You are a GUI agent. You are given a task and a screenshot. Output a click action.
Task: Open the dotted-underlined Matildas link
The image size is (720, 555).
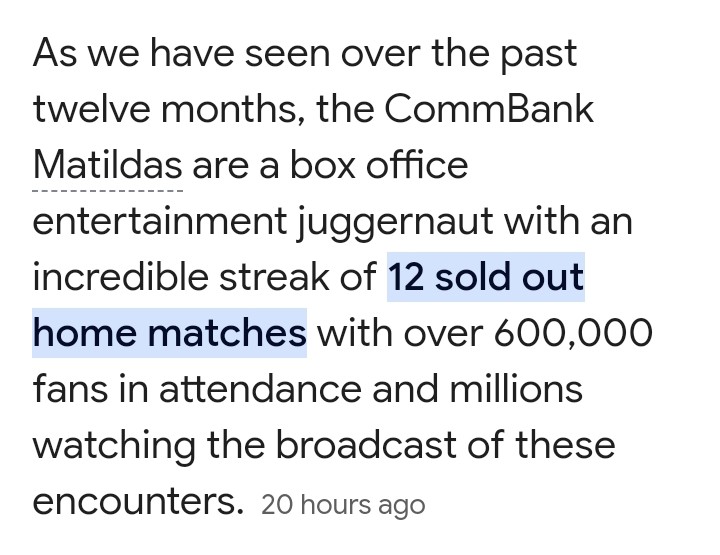pyautogui.click(x=108, y=165)
